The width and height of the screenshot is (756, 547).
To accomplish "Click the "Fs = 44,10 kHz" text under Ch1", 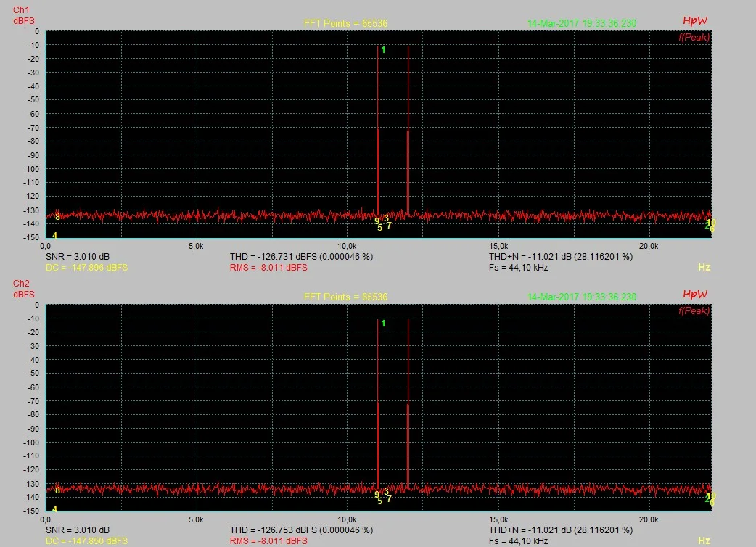I will tap(518, 268).
